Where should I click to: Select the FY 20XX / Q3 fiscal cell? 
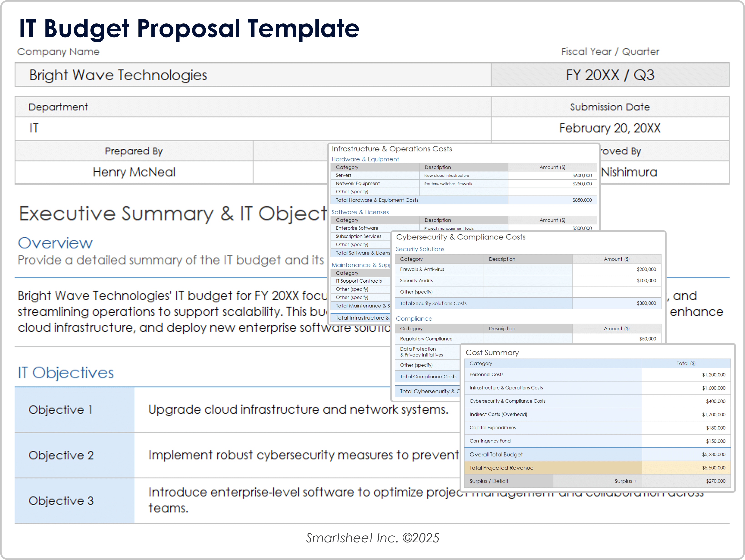(610, 75)
